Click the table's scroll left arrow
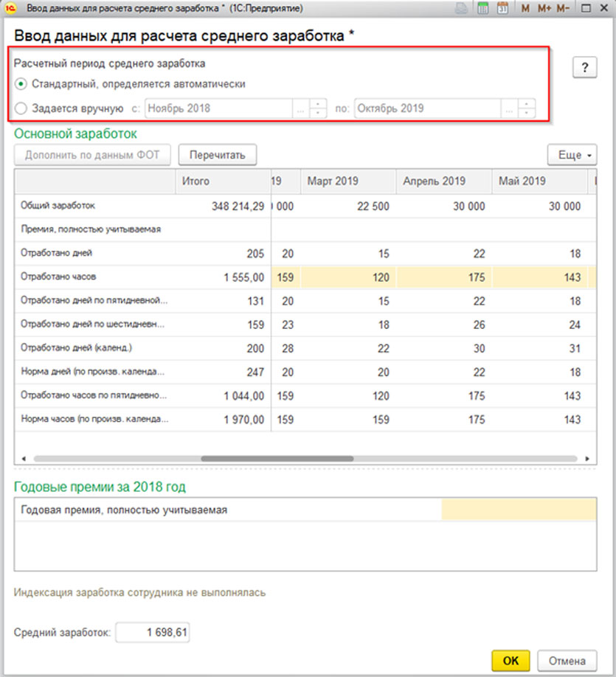The image size is (616, 677). (24, 459)
